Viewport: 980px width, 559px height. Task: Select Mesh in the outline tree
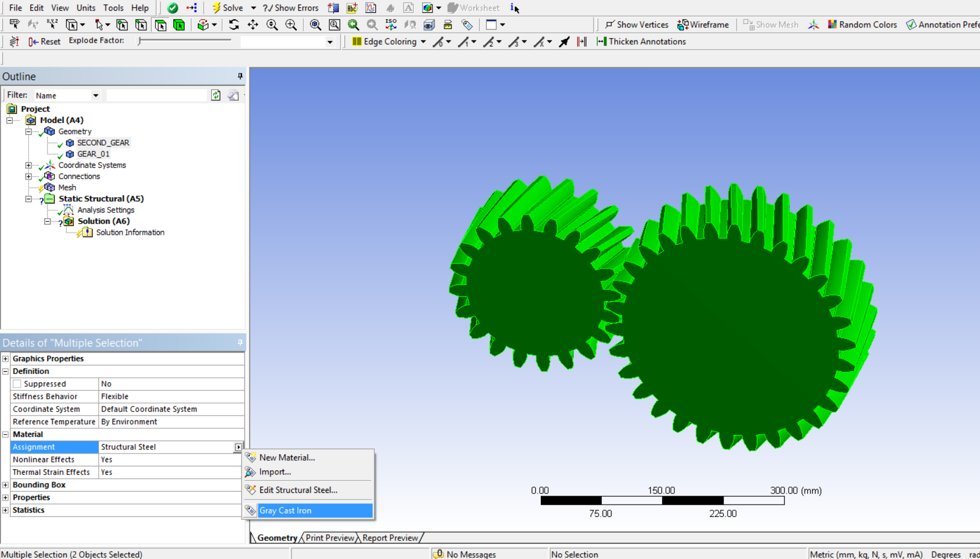tap(67, 187)
